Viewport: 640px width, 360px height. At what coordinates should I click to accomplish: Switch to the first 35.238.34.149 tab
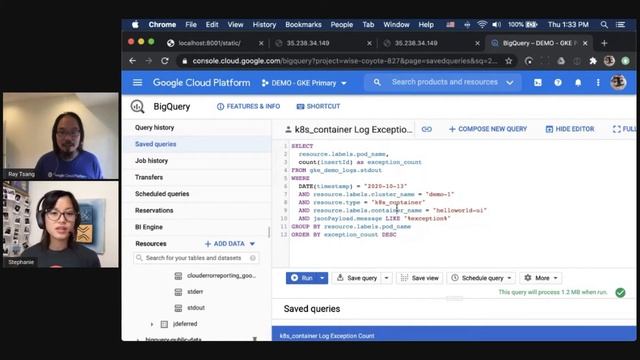click(x=308, y=43)
